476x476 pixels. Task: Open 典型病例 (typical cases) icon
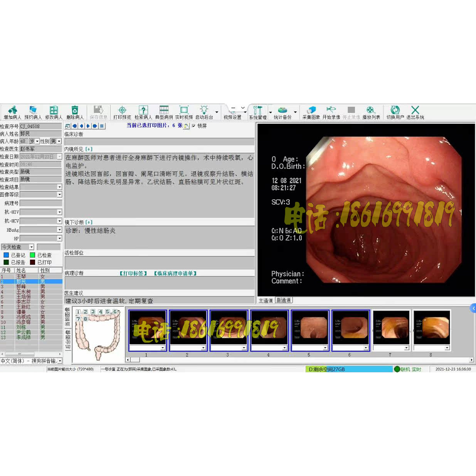point(164,112)
